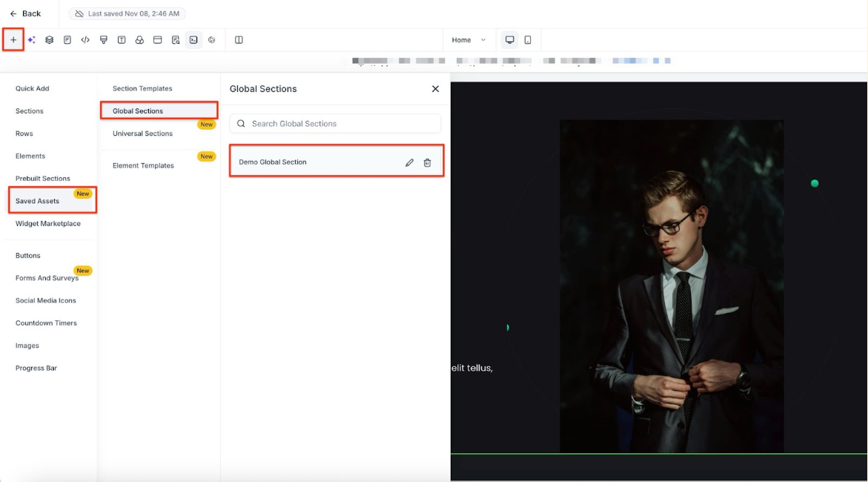Viewport: 868px width, 482px height.
Task: Switch to mobile preview mode
Action: (x=528, y=40)
